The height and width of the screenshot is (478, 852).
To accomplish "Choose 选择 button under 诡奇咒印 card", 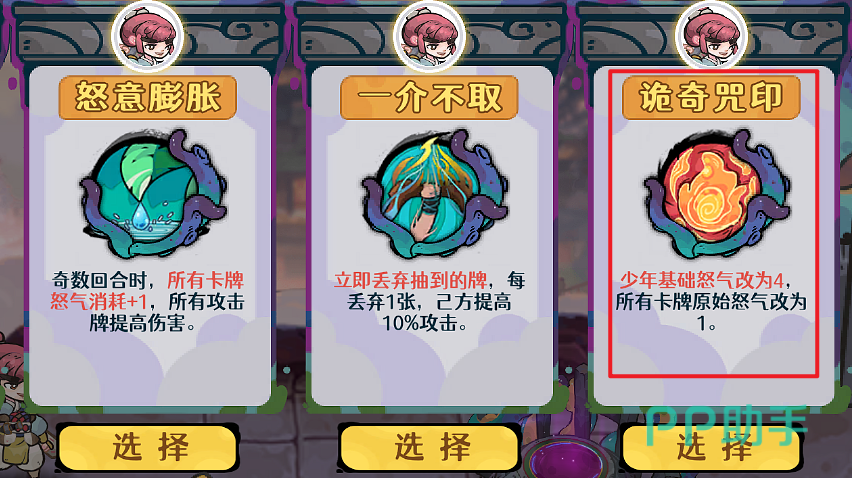I will click(x=711, y=447).
